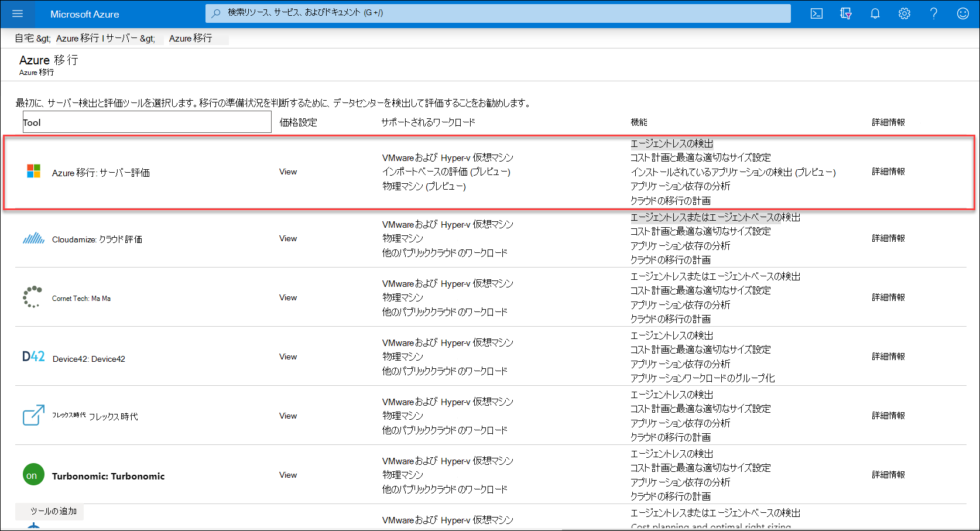Open the notifications bell

click(x=875, y=13)
